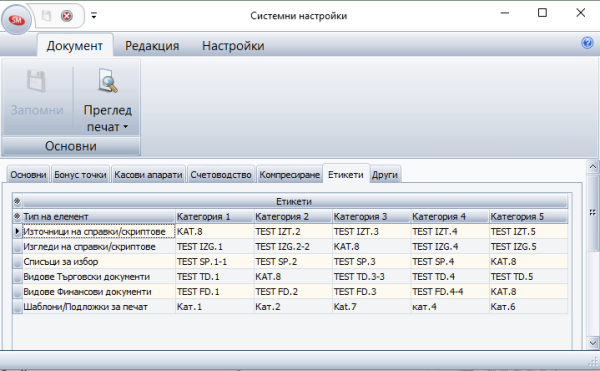Viewport: 600px width, 371px height.
Task: Select row indicator for Шаблони/Подложки за печат
Action: click(17, 307)
